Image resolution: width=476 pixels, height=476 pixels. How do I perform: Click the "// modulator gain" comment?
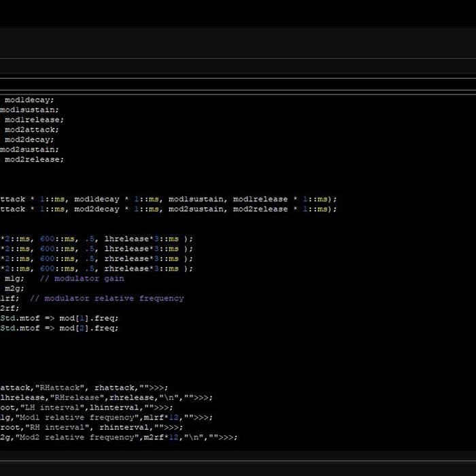coord(82,279)
